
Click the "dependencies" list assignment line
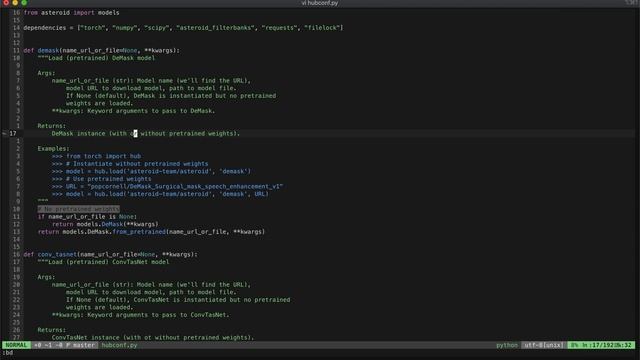tap(183, 28)
